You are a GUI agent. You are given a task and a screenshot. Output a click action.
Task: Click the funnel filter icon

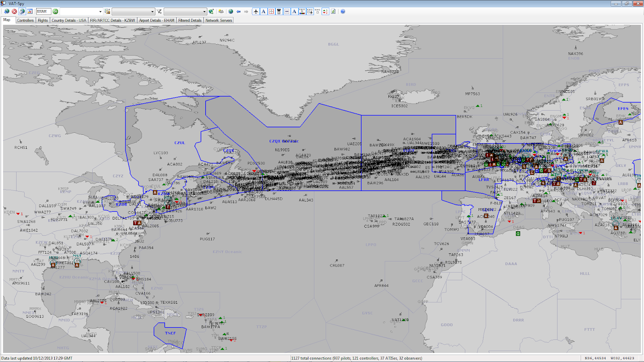(159, 12)
